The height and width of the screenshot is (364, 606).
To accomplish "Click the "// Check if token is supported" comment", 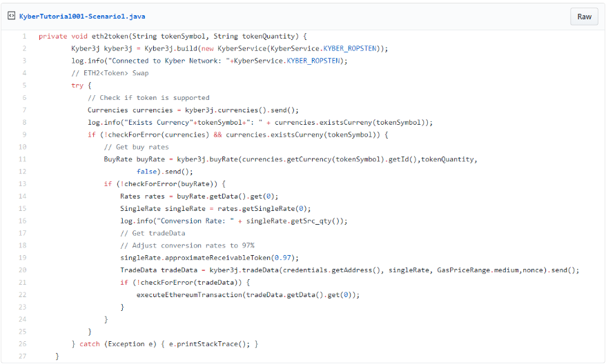I will [148, 98].
